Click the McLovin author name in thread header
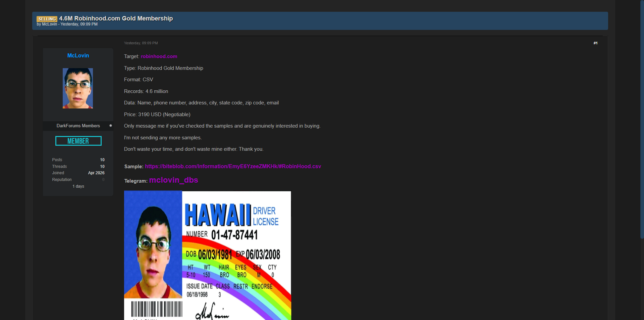The width and height of the screenshot is (644, 320). pos(49,24)
